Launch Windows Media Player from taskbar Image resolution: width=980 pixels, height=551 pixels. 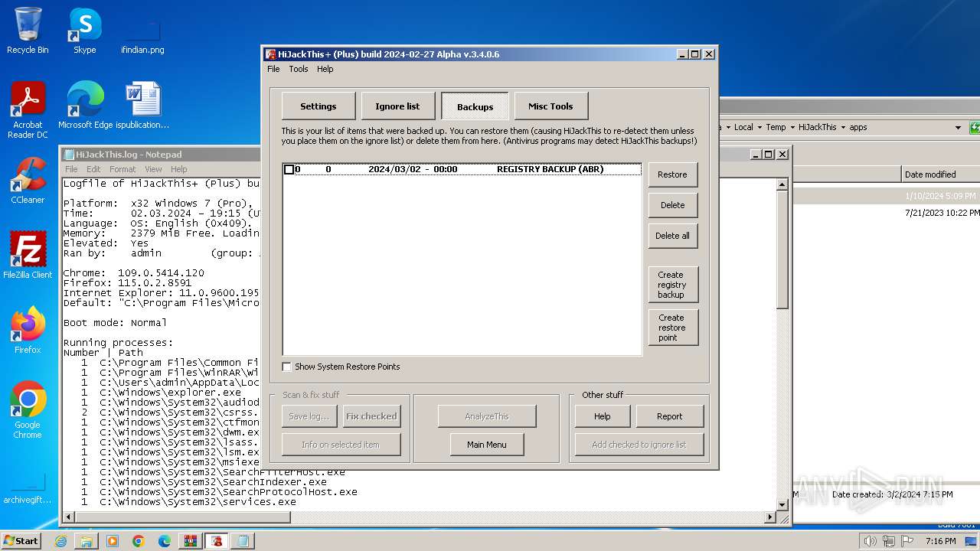click(x=113, y=541)
